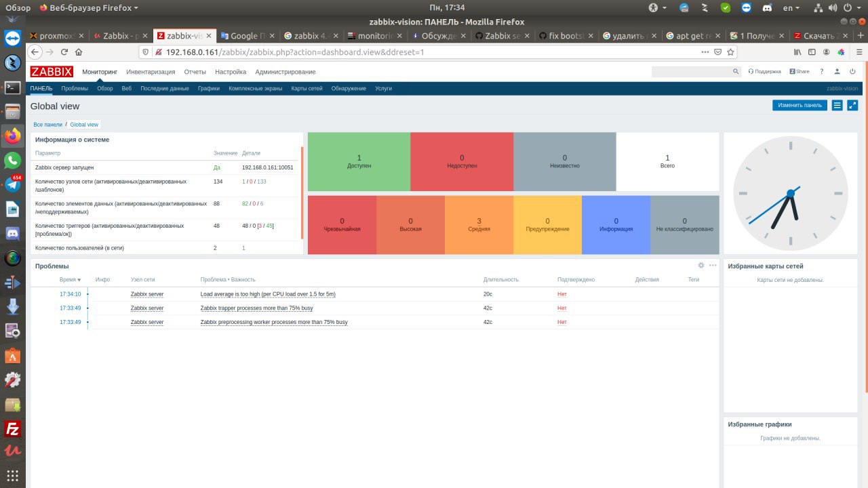The height and width of the screenshot is (488, 868).
Task: Open the Firefox library icon
Action: pos(797,52)
